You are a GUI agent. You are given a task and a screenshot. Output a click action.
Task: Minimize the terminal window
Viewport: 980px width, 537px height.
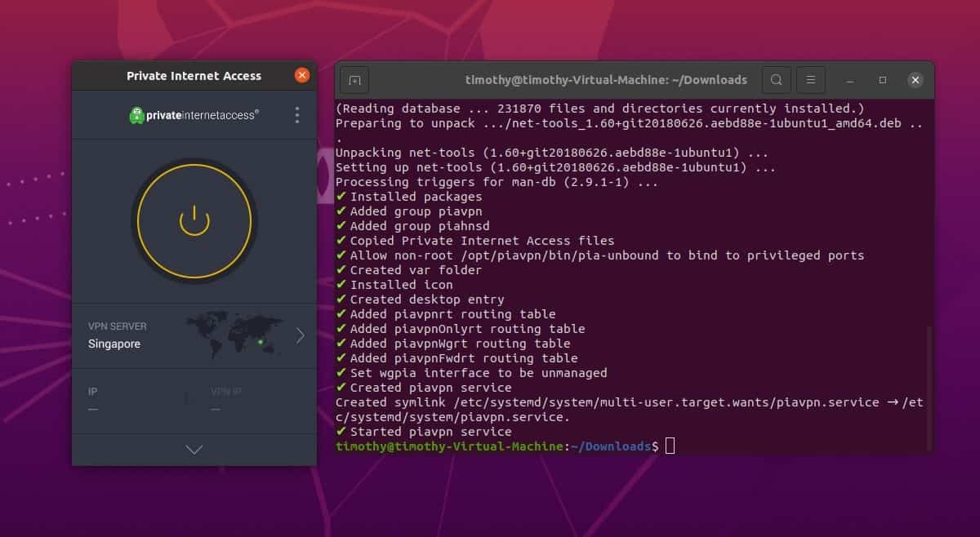851,80
